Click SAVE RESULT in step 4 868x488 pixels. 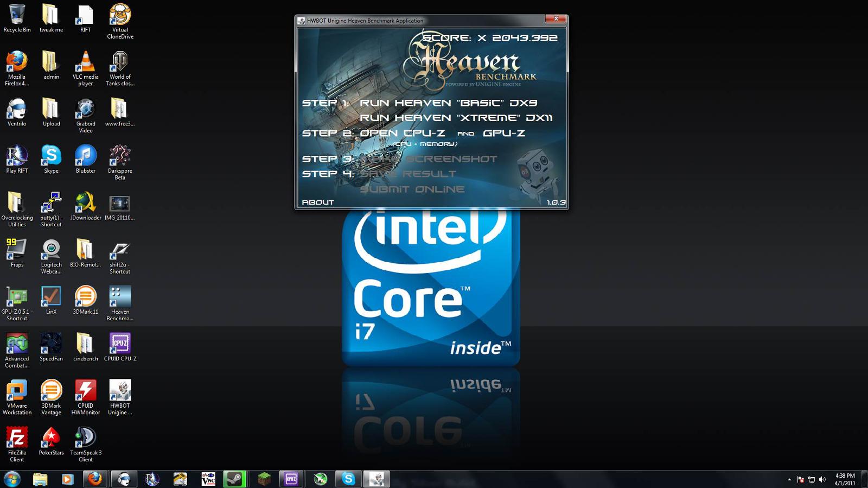408,174
